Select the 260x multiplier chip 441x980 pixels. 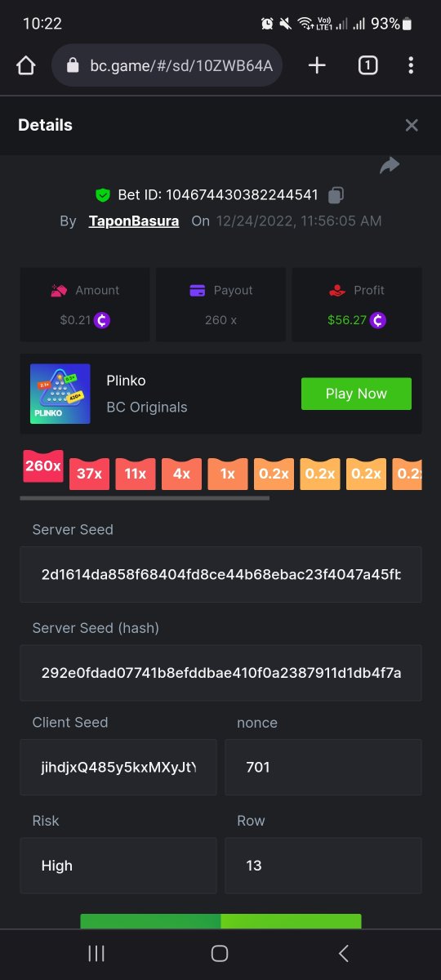coord(42,466)
